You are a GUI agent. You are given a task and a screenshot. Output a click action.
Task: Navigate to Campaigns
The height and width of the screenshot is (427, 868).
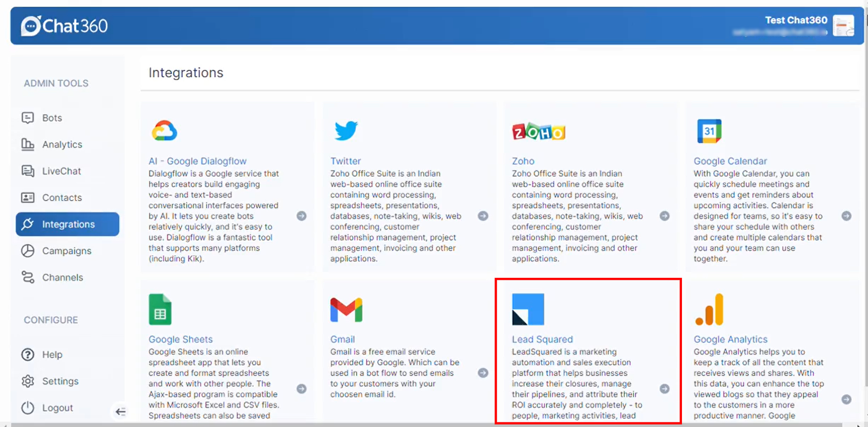(x=67, y=251)
